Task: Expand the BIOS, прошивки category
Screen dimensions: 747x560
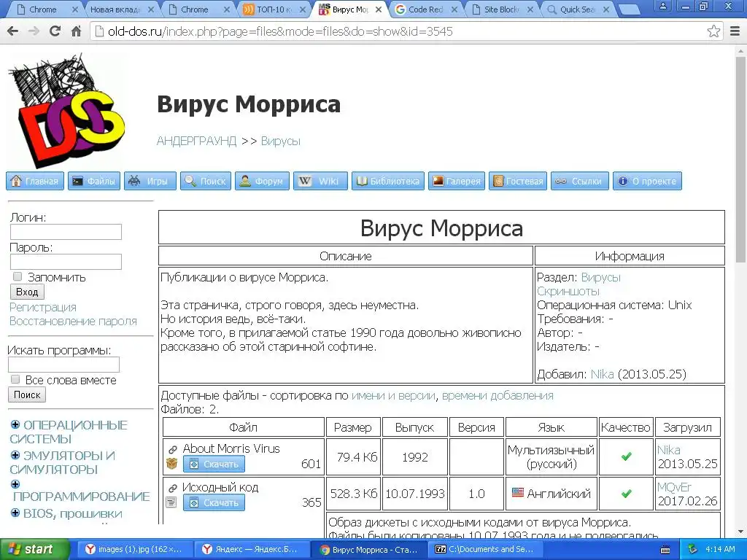Action: click(x=15, y=513)
